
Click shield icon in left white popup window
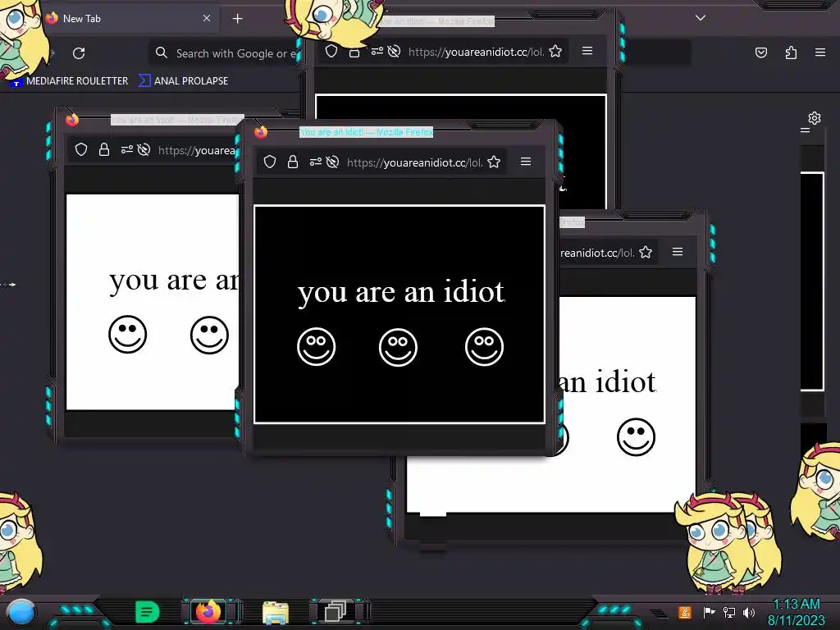coord(81,149)
